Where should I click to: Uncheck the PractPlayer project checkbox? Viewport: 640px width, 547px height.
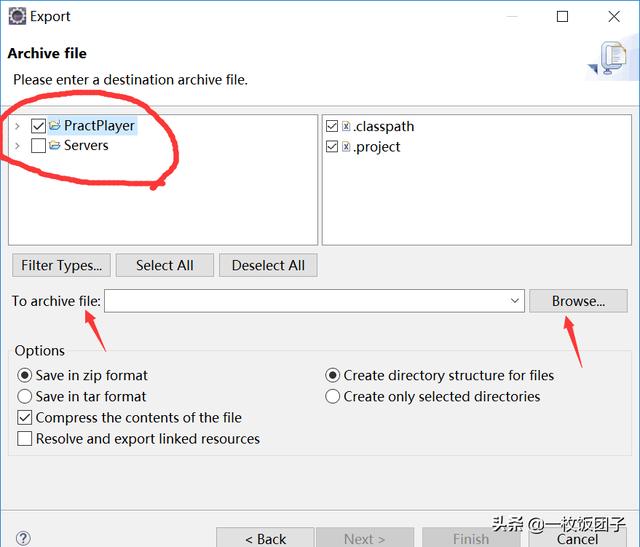click(x=38, y=126)
